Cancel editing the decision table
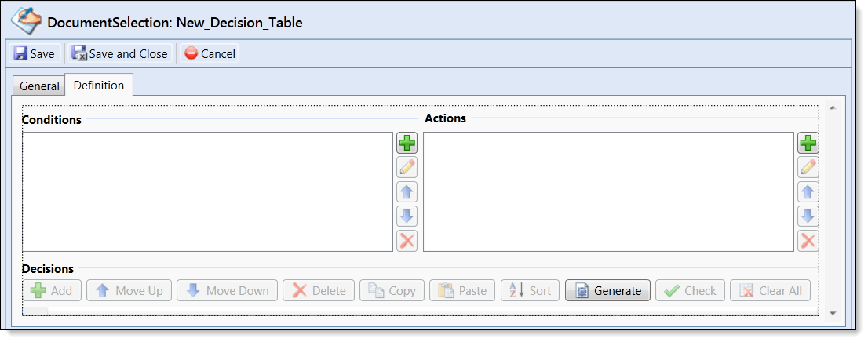Viewport: 868px width, 342px height. coord(210,53)
